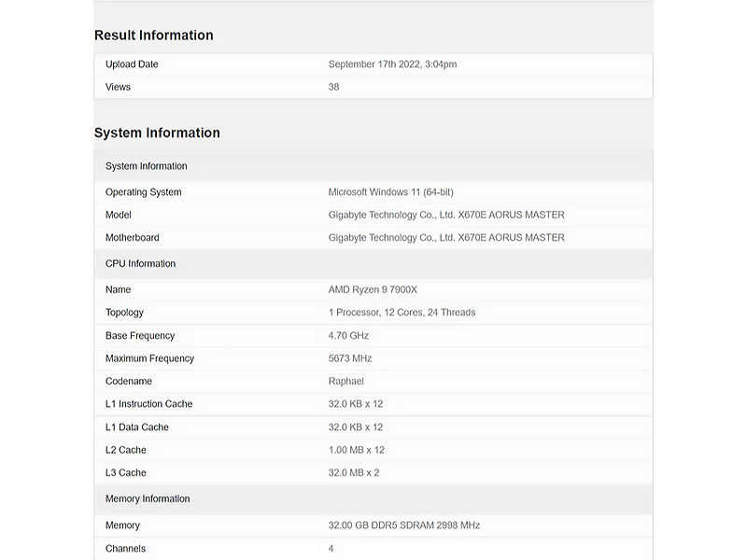Viewport: 747px width, 560px height.
Task: Select the '5673 MHz' value
Action: coord(349,358)
